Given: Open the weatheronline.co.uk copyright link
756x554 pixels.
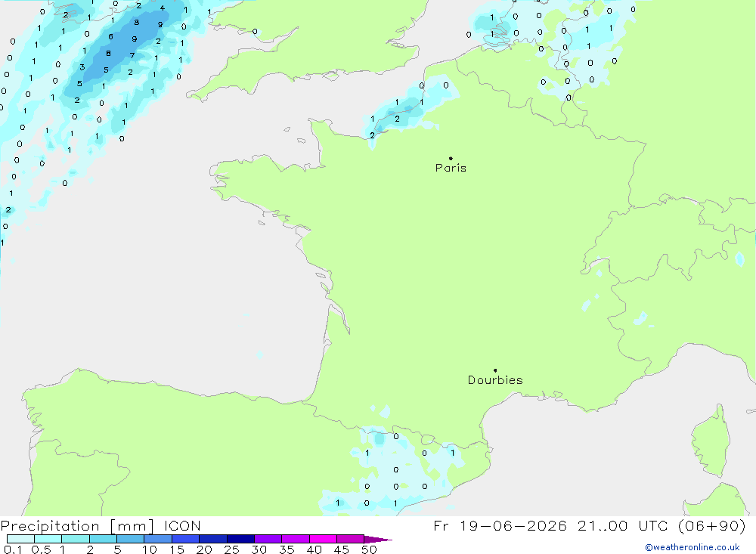Looking at the screenshot, I should pyautogui.click(x=692, y=547).
